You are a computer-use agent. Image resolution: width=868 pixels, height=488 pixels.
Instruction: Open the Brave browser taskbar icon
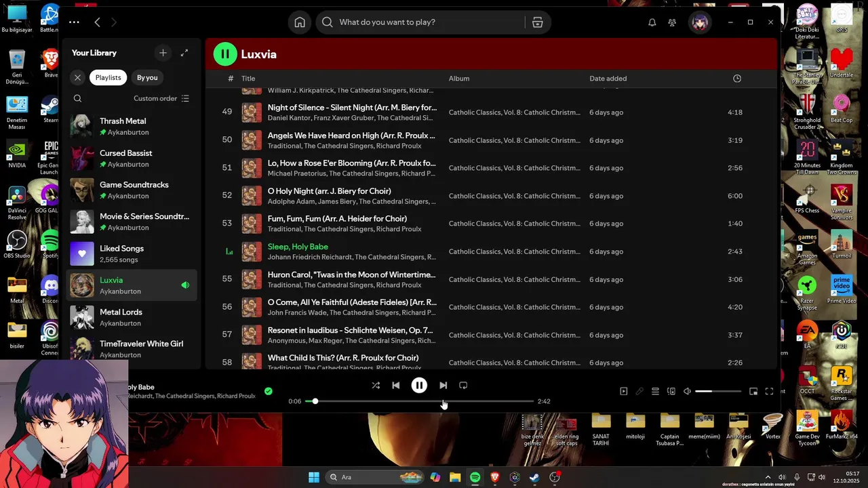(495, 477)
